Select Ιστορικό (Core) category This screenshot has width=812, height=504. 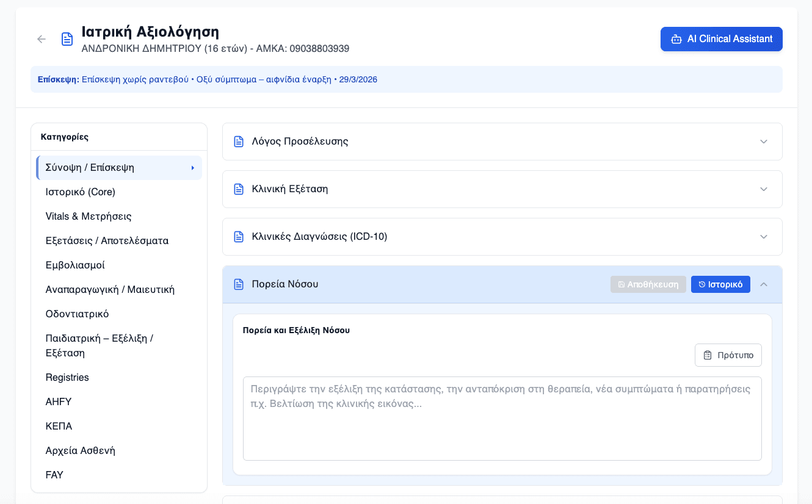[x=81, y=192]
